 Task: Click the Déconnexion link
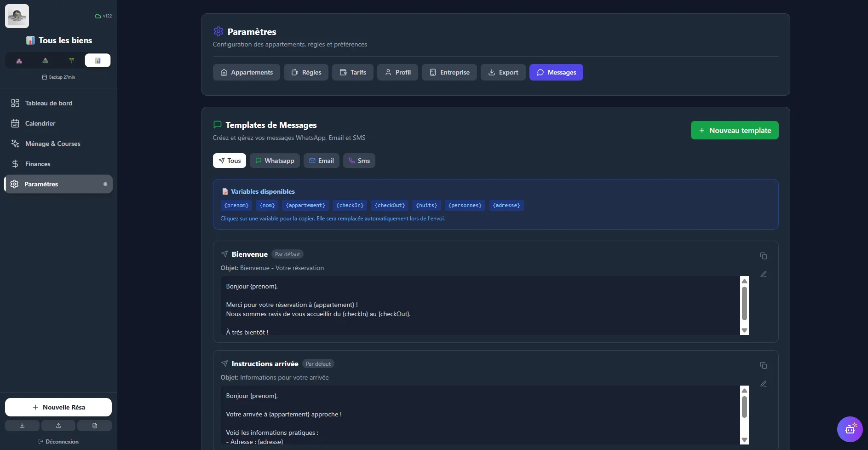pyautogui.click(x=58, y=442)
